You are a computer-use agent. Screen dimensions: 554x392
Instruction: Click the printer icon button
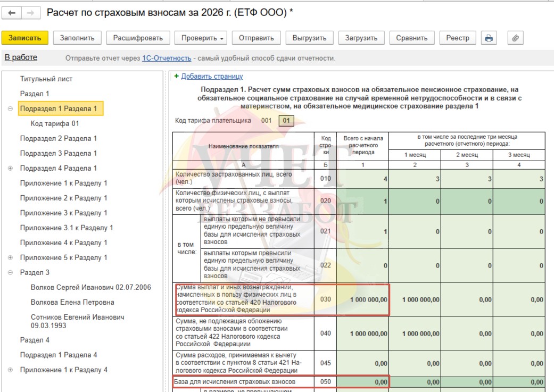pyautogui.click(x=489, y=38)
